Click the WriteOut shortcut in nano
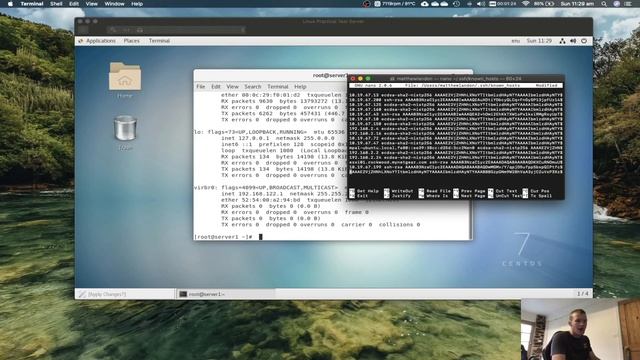 [399, 191]
